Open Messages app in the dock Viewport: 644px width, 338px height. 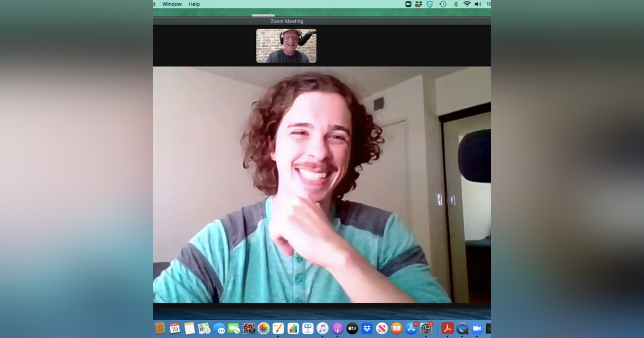pyautogui.click(x=219, y=328)
